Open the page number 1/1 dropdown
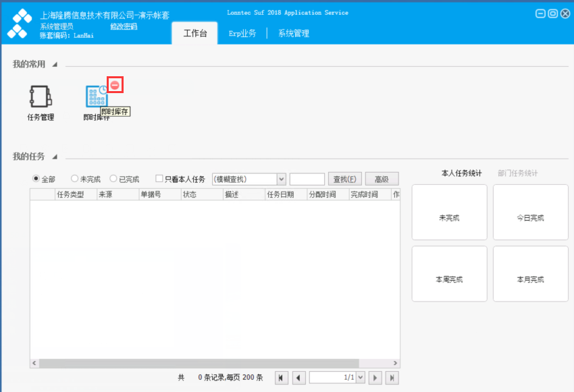This screenshot has height=392, width=574. coord(360,378)
